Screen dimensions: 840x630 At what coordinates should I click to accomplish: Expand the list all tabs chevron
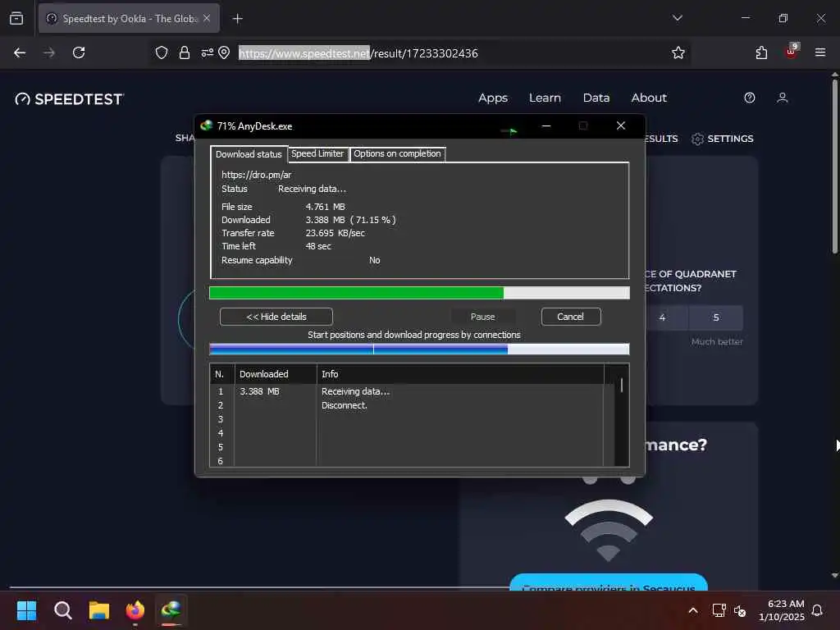pyautogui.click(x=677, y=18)
